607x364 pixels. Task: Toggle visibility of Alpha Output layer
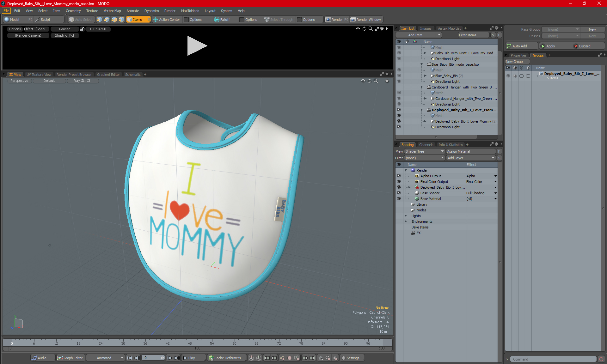[x=399, y=176]
